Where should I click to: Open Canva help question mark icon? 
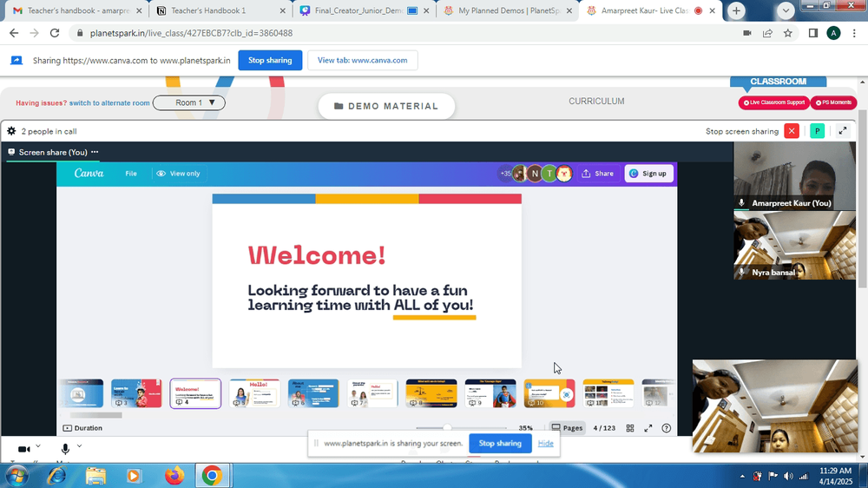667,428
